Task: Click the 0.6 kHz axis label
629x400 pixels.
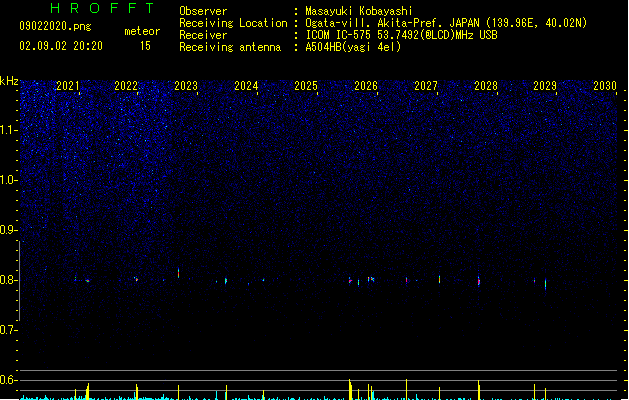Action: click(8, 380)
